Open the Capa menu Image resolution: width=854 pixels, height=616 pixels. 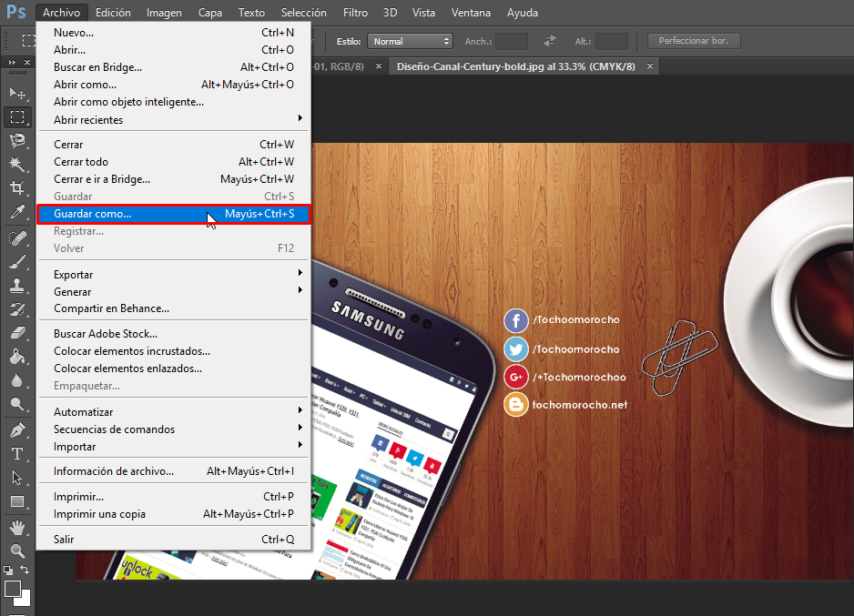click(x=210, y=13)
